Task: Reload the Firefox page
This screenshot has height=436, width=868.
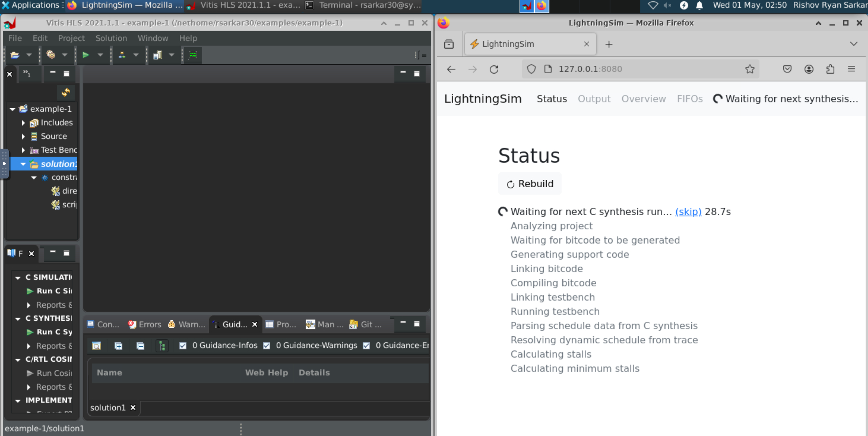Action: [x=494, y=69]
